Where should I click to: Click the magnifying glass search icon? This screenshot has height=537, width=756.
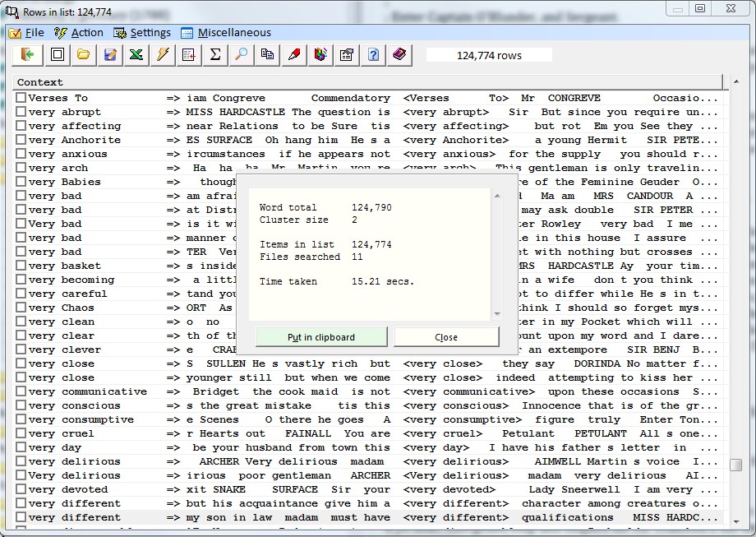(242, 55)
